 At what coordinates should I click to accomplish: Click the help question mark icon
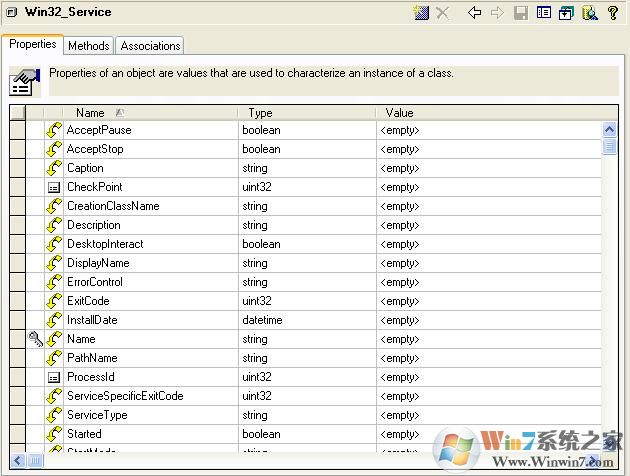(613, 13)
